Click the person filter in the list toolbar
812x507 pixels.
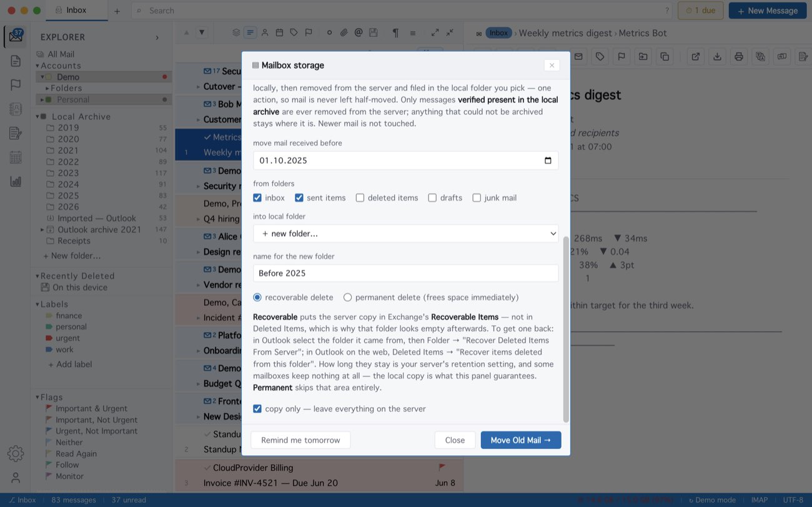click(x=265, y=32)
